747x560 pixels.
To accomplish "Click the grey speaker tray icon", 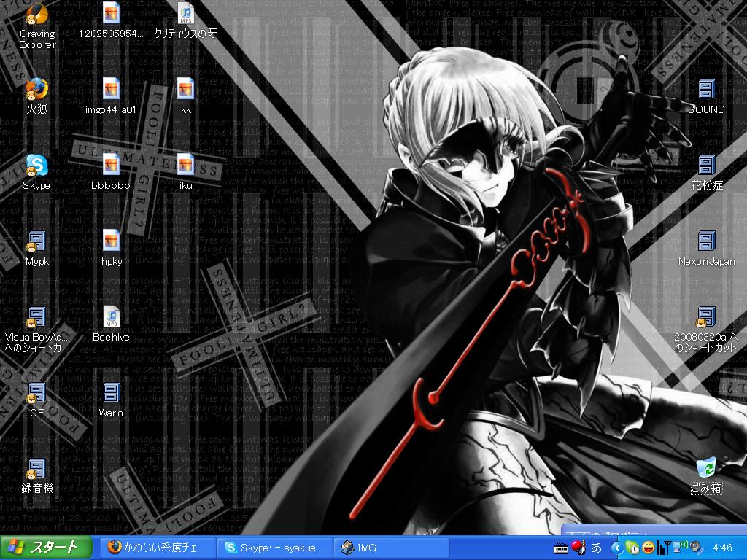I will click(697, 548).
